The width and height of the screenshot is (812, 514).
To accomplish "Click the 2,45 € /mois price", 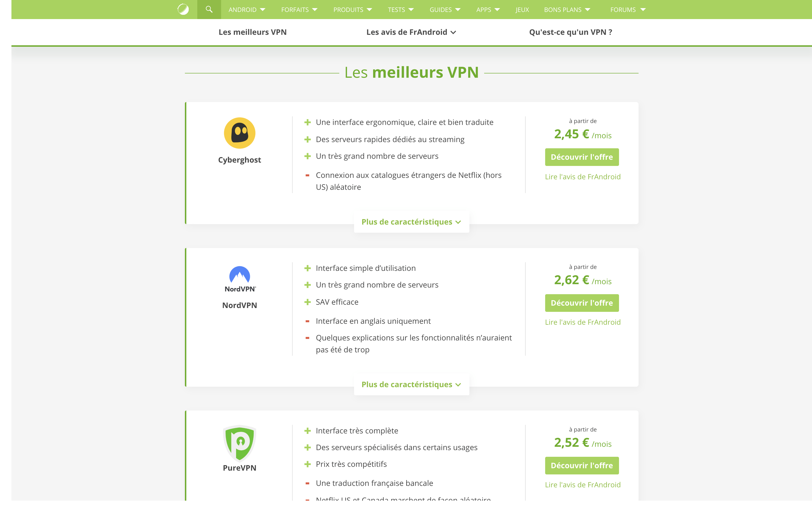I will (x=583, y=134).
